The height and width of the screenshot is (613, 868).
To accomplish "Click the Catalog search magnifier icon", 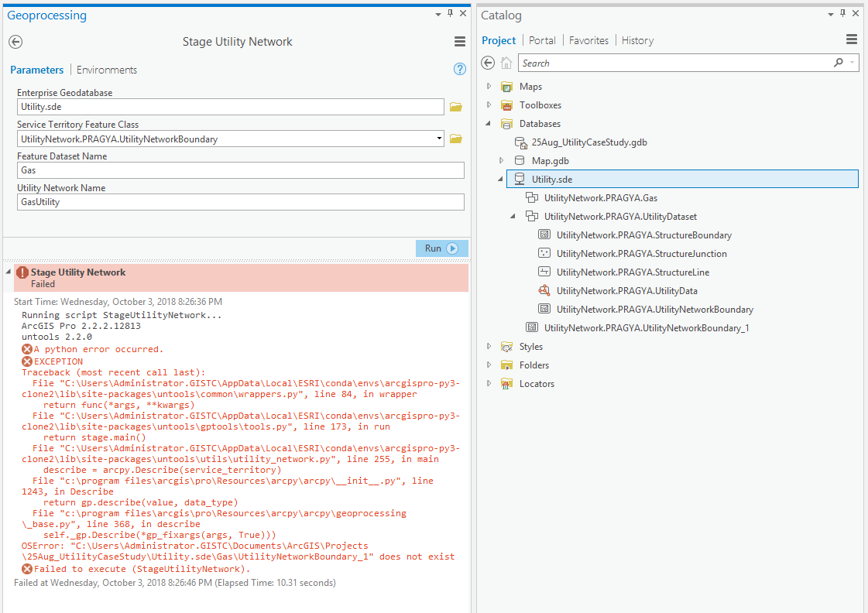I will point(839,63).
